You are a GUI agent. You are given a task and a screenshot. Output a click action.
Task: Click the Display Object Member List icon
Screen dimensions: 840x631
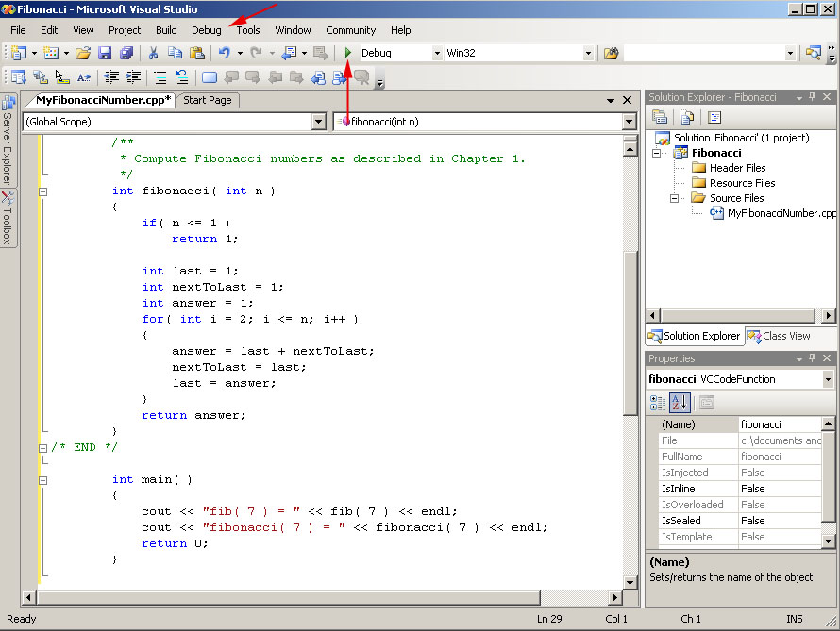[19, 77]
